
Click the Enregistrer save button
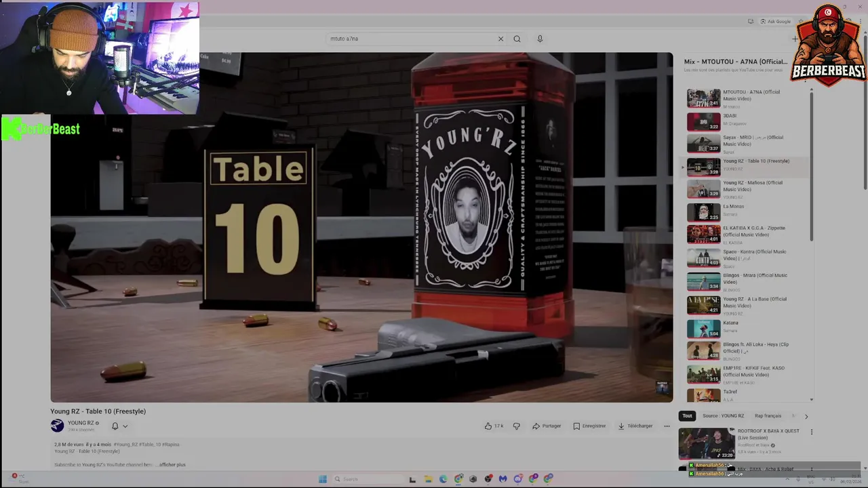coord(589,426)
